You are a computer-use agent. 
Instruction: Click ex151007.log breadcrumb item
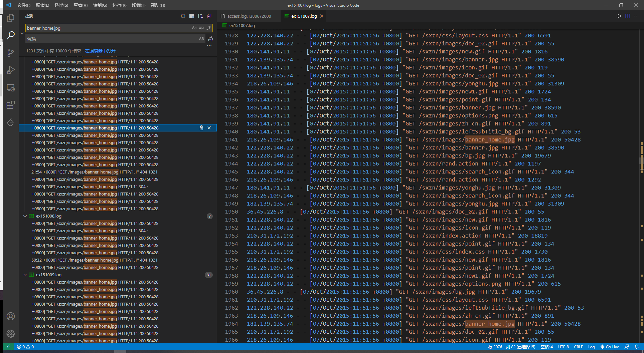(x=242, y=25)
